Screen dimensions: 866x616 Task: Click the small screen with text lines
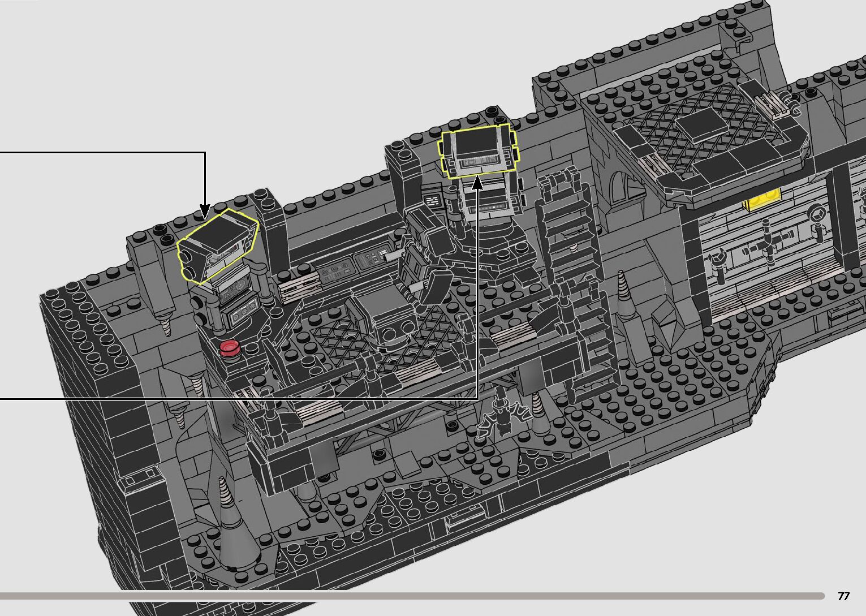433,202
